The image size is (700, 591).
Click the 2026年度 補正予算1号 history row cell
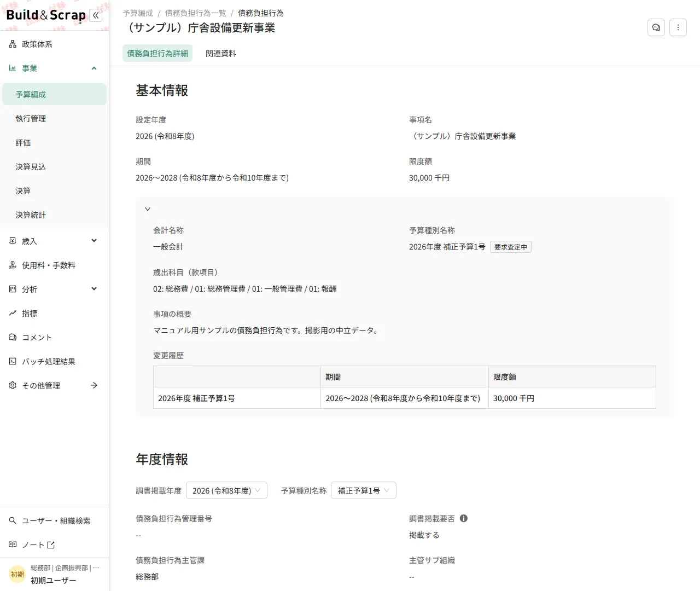237,398
